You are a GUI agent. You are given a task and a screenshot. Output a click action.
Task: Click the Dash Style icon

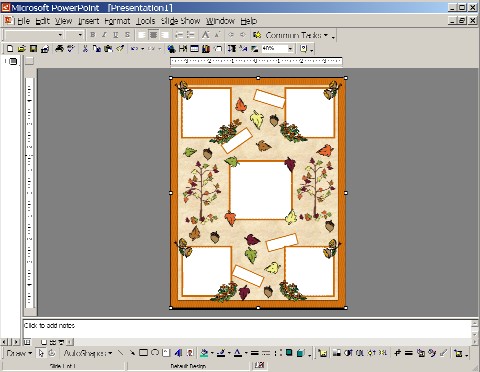(x=266, y=353)
